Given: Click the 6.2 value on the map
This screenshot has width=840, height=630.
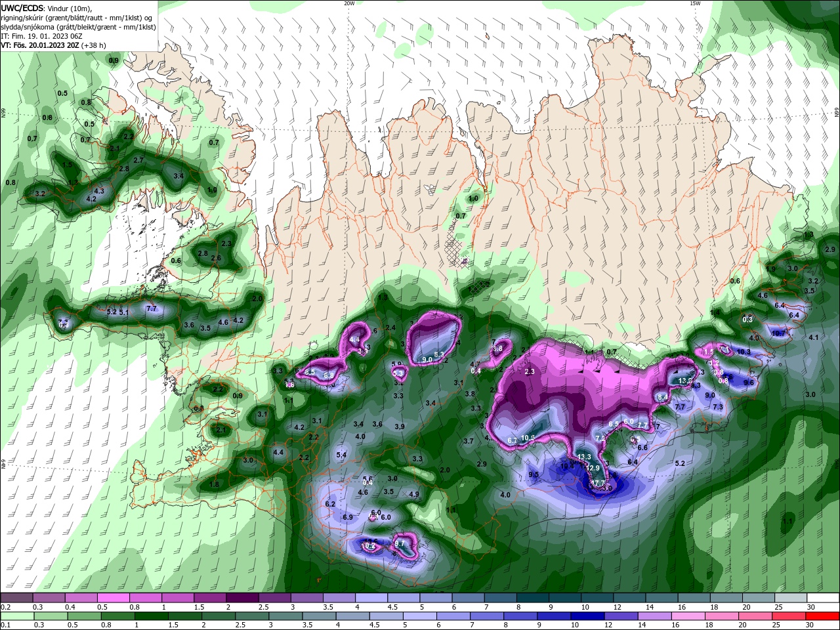Looking at the screenshot, I should point(330,504).
